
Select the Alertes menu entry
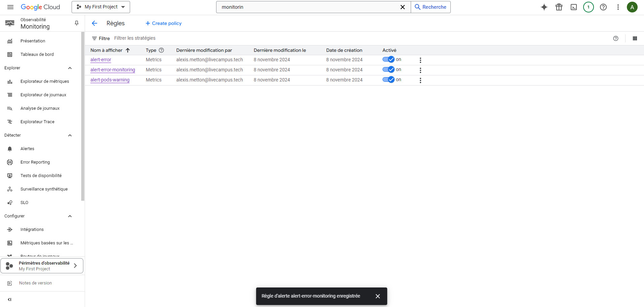[x=27, y=148]
